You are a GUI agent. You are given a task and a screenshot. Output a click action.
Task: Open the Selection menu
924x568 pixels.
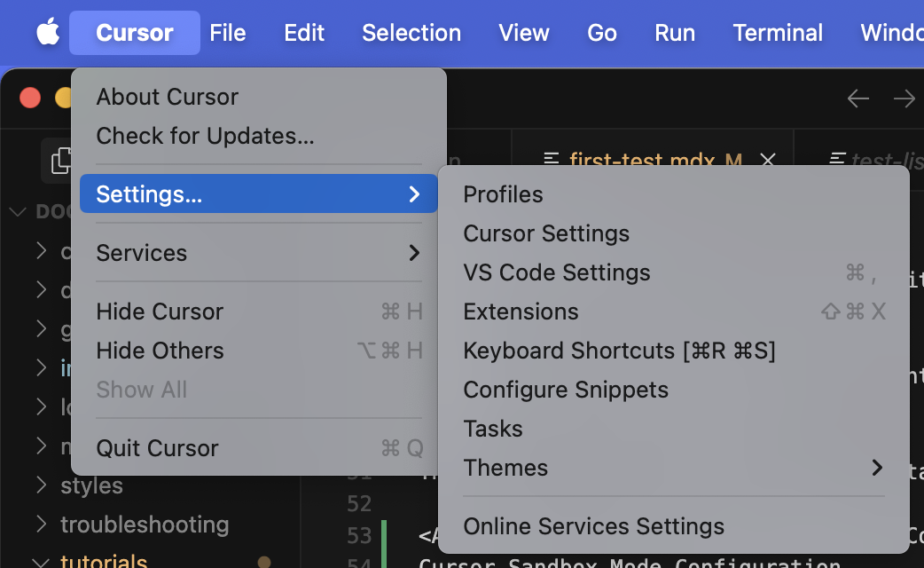coord(411,33)
